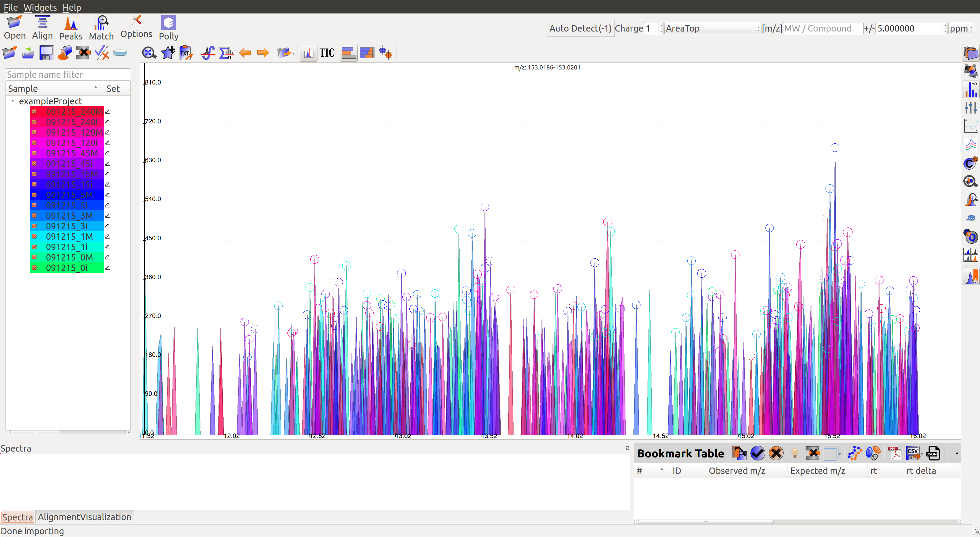Click the save project floppy disk icon
The width and height of the screenshot is (980, 537).
click(46, 53)
